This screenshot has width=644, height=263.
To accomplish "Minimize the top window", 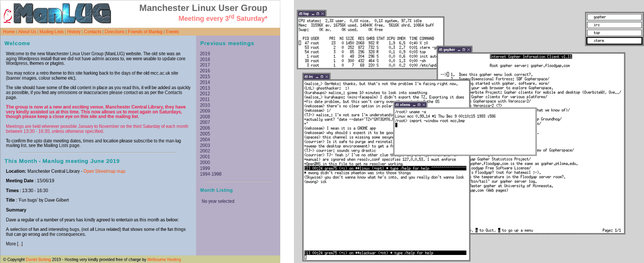I will 313,14.
